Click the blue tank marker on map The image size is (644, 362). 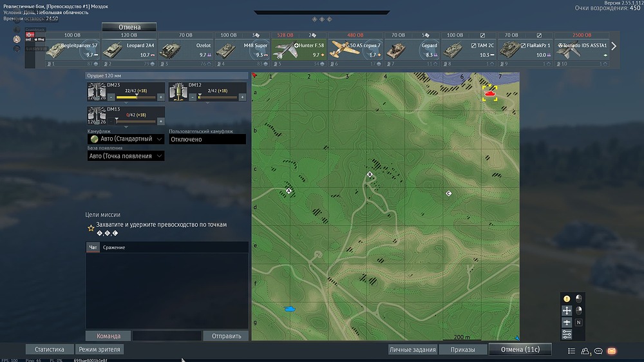point(290,309)
